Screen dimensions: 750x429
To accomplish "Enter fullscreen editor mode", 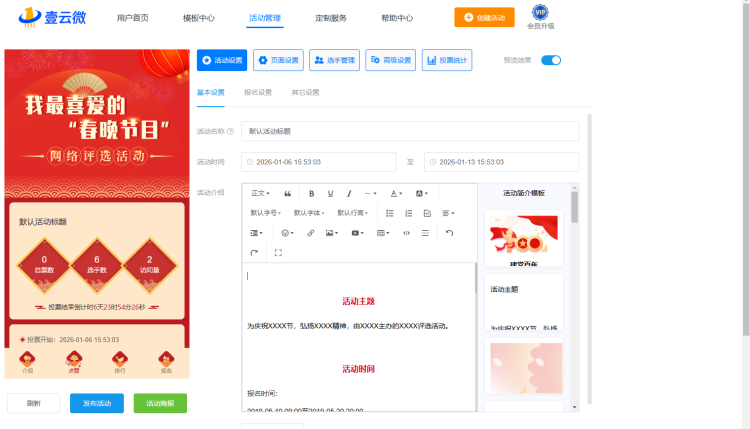I will click(277, 253).
